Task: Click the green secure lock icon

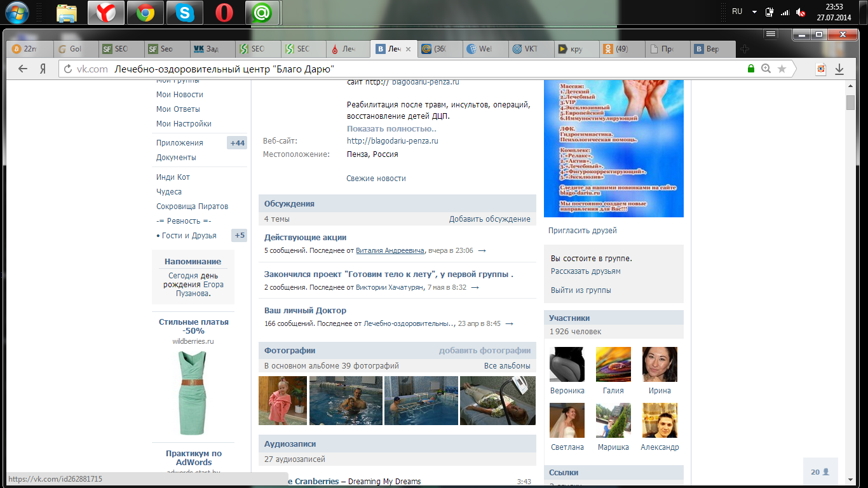Action: point(751,69)
